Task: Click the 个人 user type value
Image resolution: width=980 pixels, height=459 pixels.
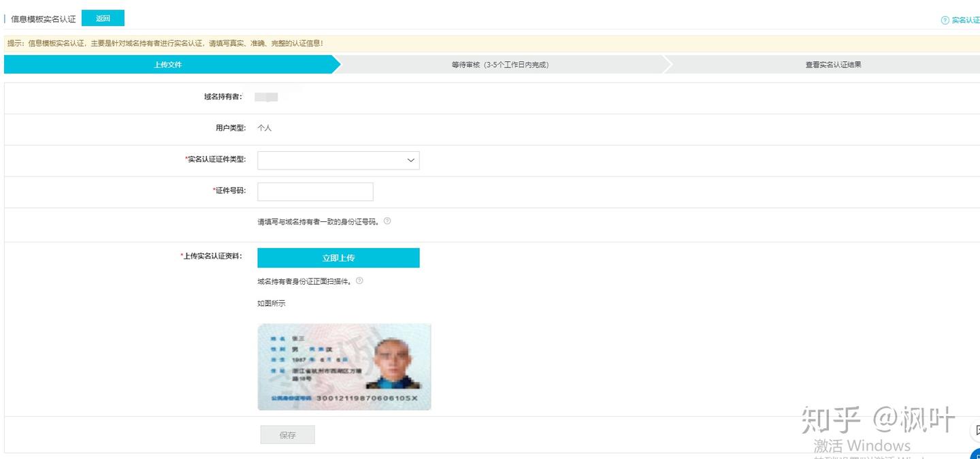Action: point(264,128)
